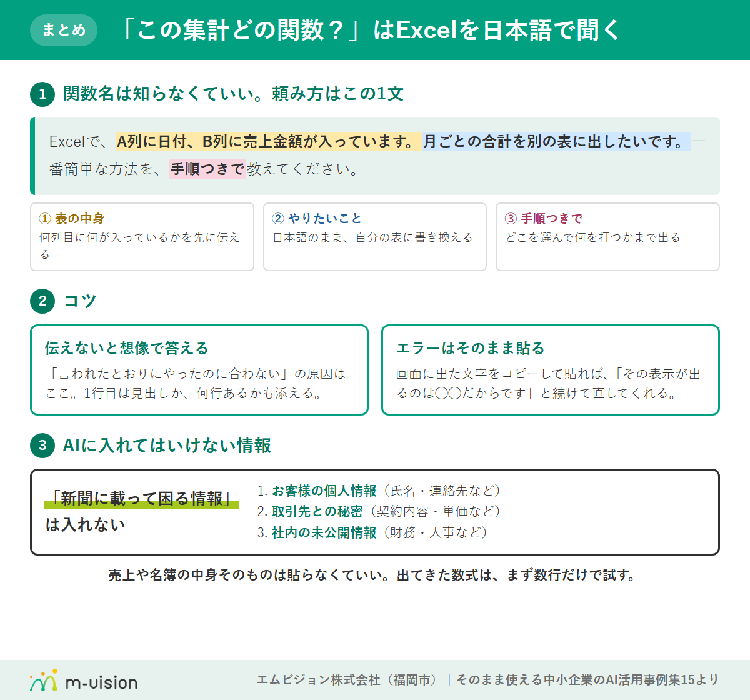Click the text は入れない
The width and height of the screenshot is (750, 700).
[85, 525]
